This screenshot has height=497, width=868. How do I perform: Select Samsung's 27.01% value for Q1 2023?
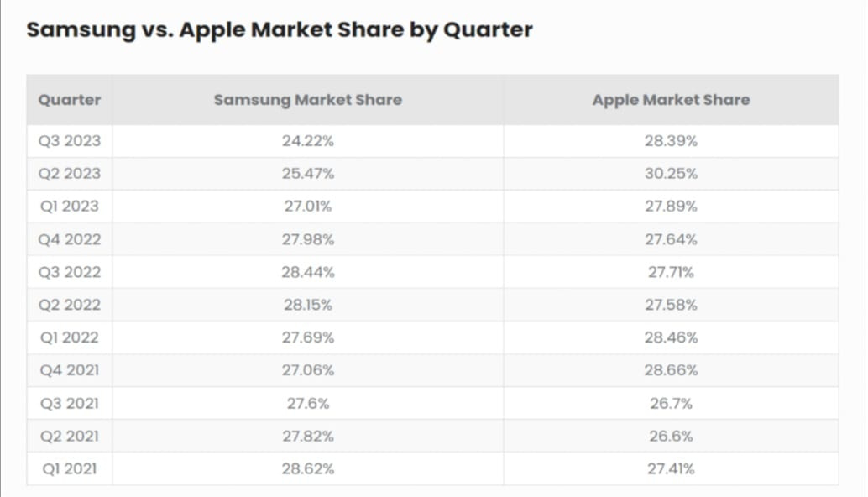[308, 207]
